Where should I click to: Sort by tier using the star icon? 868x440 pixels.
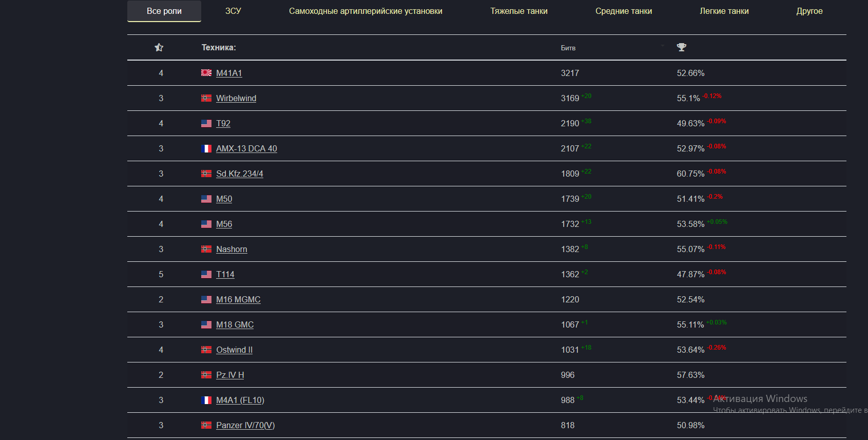pos(159,47)
